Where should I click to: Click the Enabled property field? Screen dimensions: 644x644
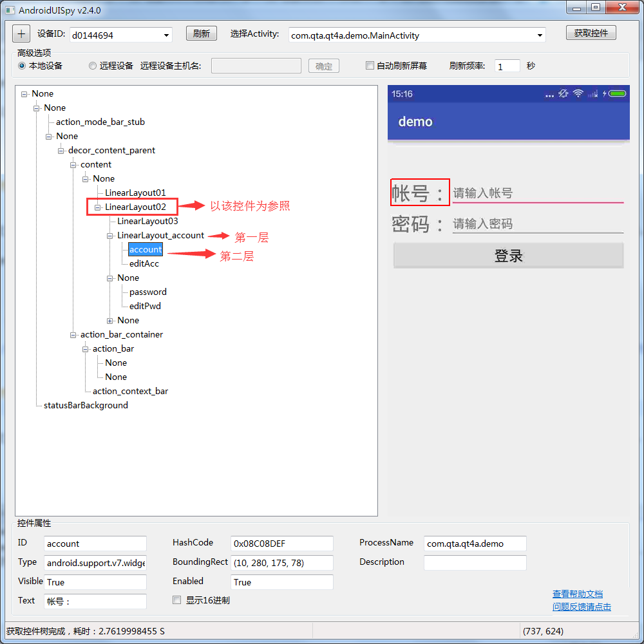(282, 582)
